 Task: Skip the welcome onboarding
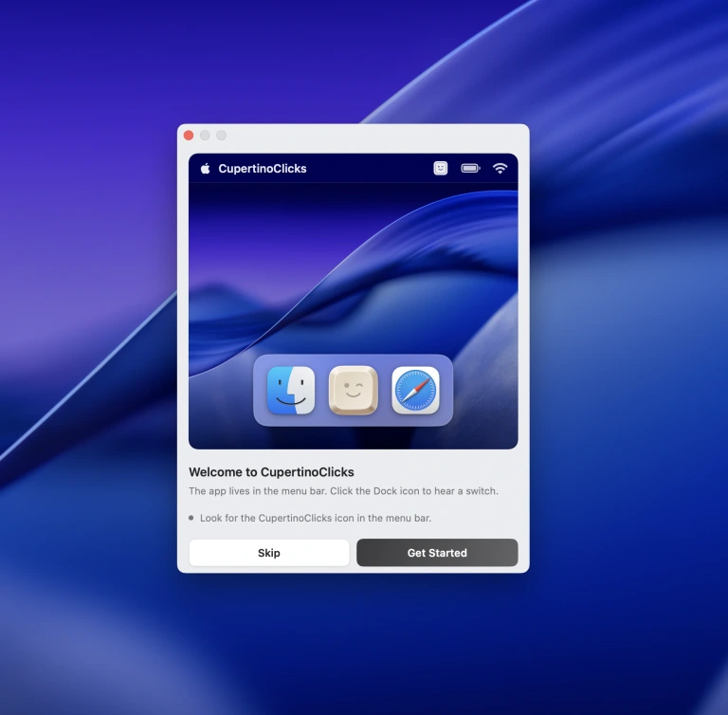[269, 553]
